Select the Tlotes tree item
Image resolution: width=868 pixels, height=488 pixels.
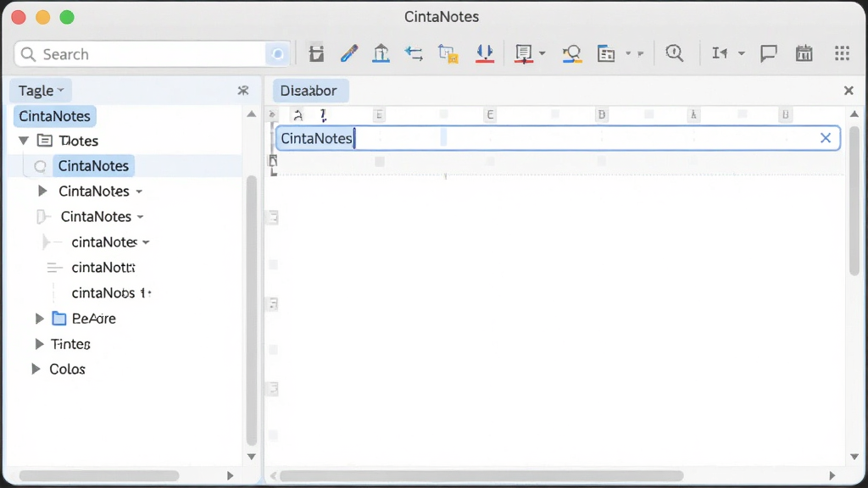pyautogui.click(x=79, y=141)
